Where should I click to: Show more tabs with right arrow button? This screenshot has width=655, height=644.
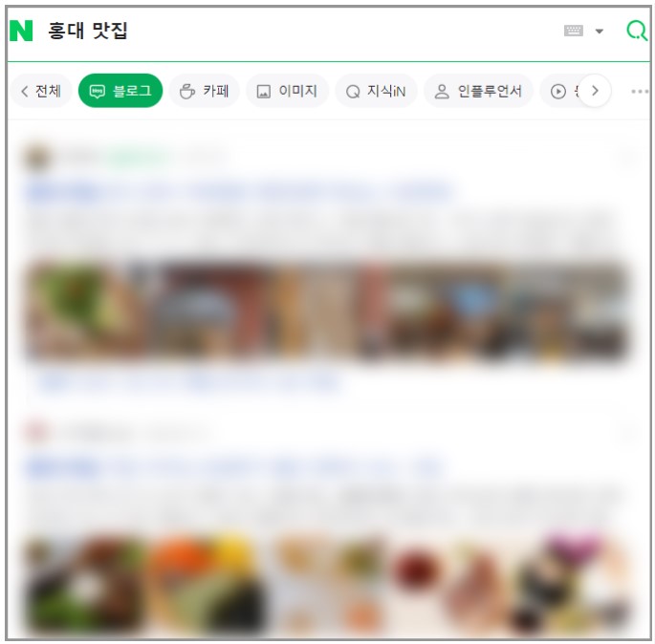[x=595, y=91]
